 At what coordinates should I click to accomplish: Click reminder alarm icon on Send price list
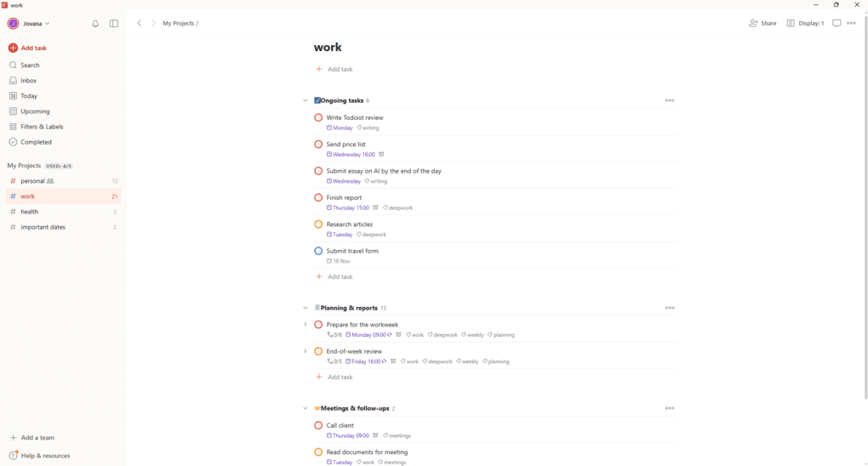(x=381, y=155)
